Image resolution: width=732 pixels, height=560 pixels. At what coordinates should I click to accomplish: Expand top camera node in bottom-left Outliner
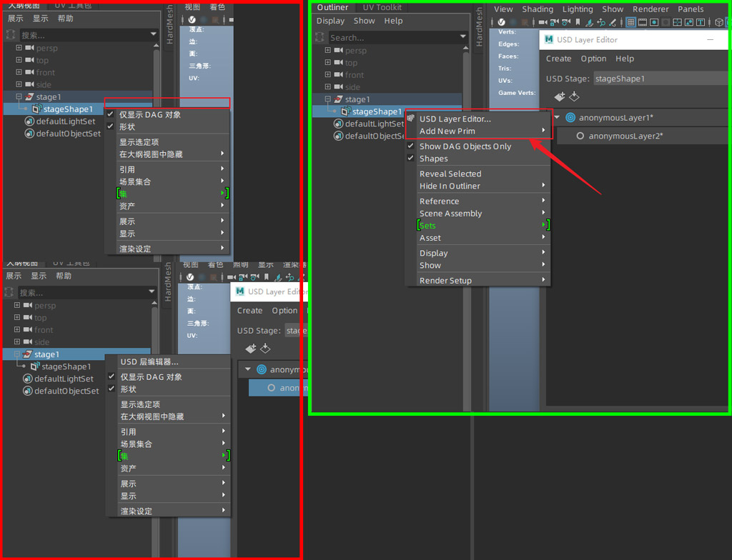tap(17, 317)
